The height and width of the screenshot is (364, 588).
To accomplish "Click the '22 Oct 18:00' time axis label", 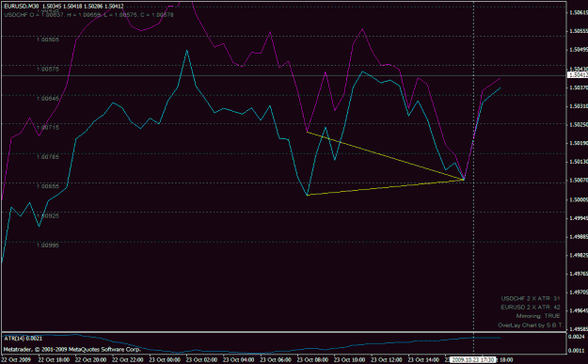I will coord(54,360).
